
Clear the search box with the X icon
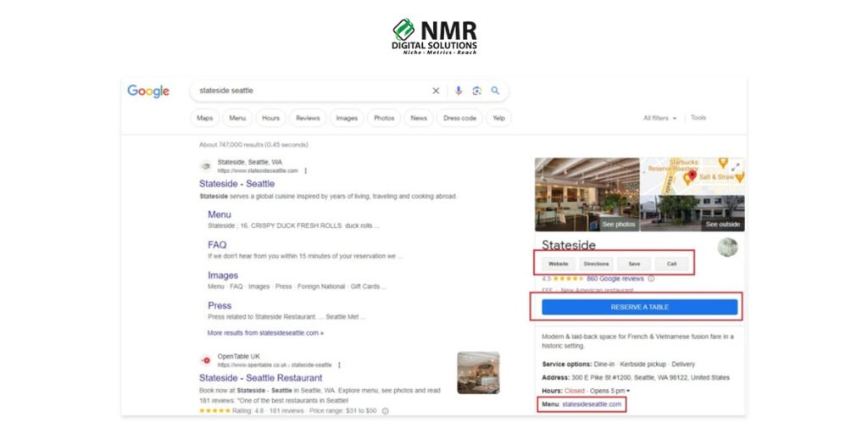click(437, 91)
